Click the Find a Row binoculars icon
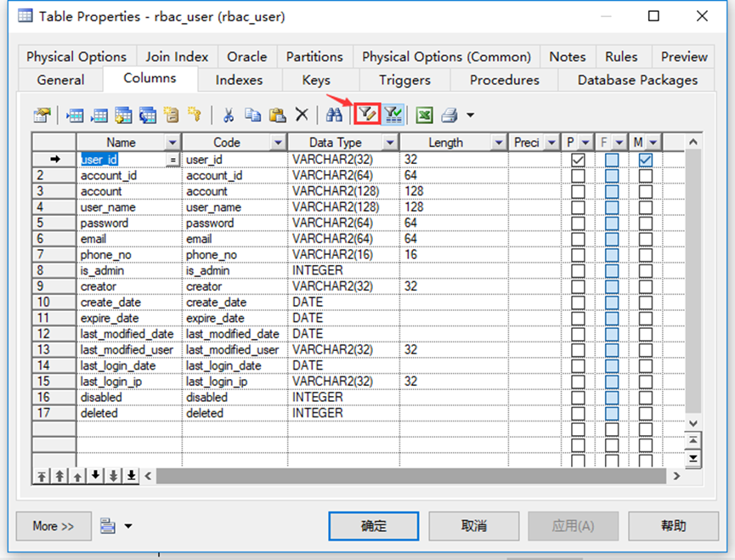Viewport: 735px width, 560px height. pos(334,115)
